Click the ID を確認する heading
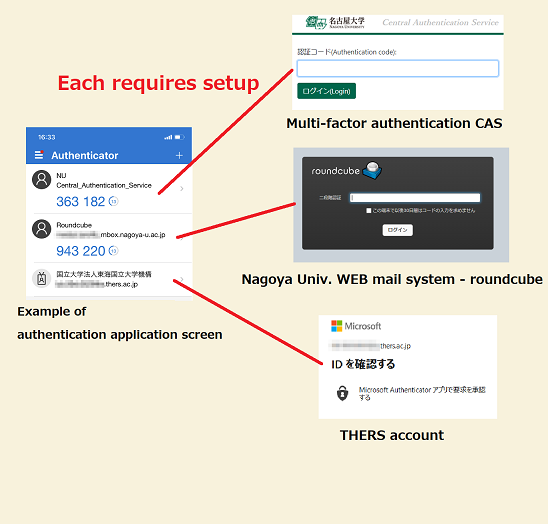Screen dimensions: 548x524 [363, 364]
